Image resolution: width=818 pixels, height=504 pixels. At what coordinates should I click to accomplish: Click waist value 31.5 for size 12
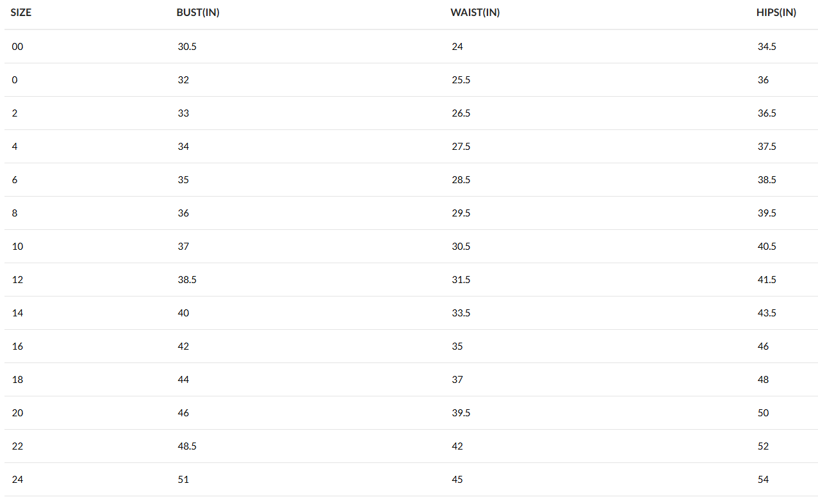point(461,280)
